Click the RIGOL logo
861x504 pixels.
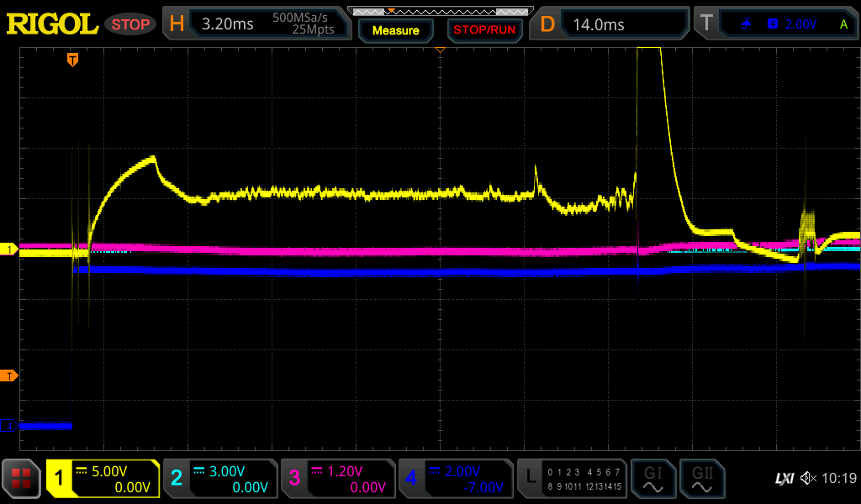click(52, 24)
